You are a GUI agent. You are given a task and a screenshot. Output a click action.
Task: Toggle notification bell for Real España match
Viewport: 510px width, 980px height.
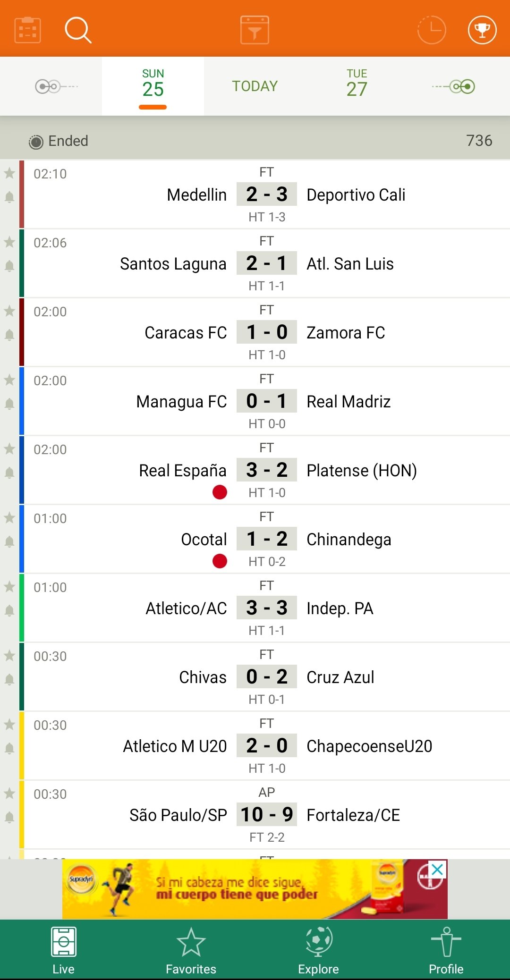[x=9, y=473]
